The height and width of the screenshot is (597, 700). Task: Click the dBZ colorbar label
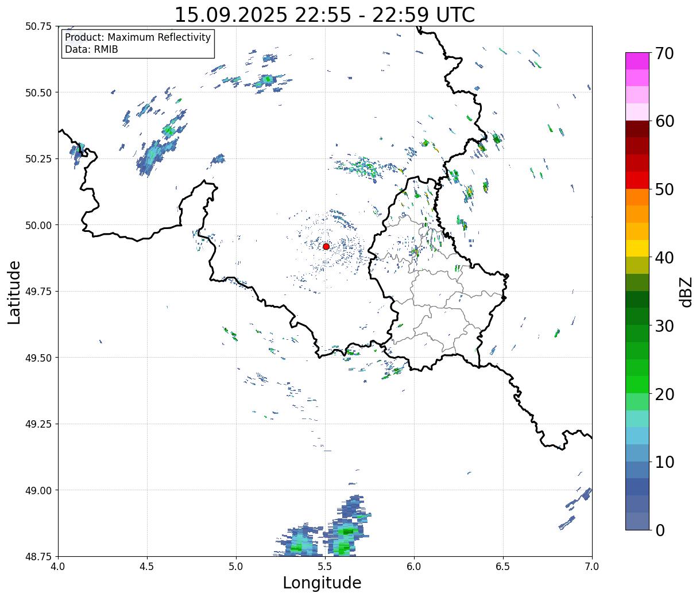(686, 291)
